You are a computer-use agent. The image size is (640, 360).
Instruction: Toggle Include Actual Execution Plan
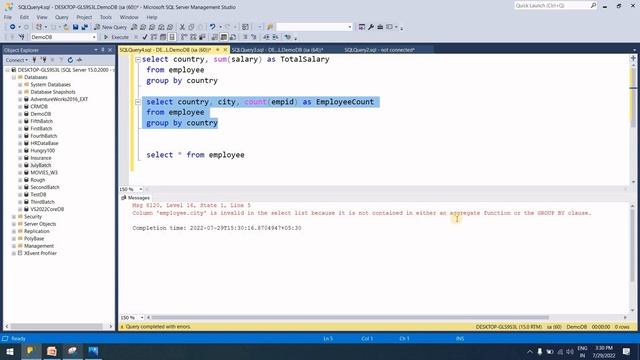click(184, 37)
